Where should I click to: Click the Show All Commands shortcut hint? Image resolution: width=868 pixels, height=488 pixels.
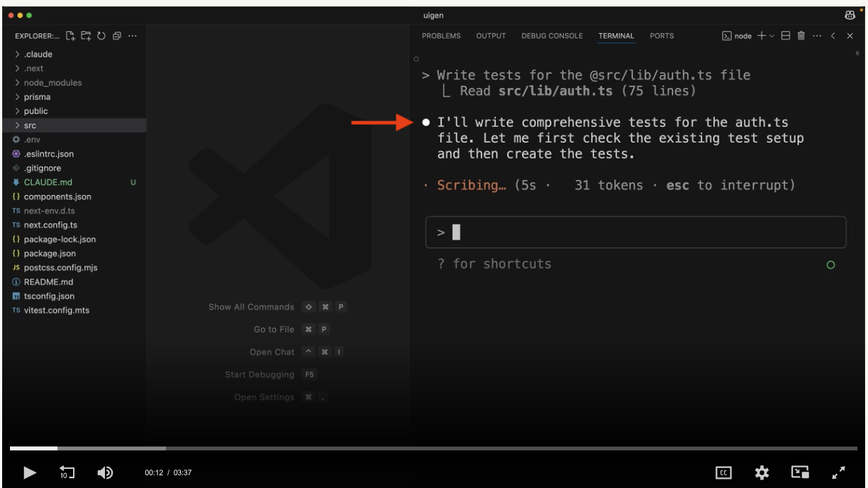click(277, 307)
